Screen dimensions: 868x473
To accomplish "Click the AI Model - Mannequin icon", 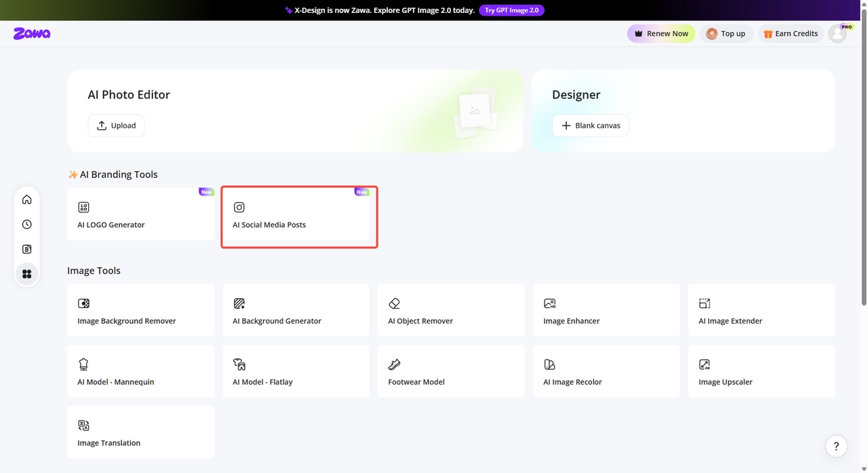I will [83, 364].
